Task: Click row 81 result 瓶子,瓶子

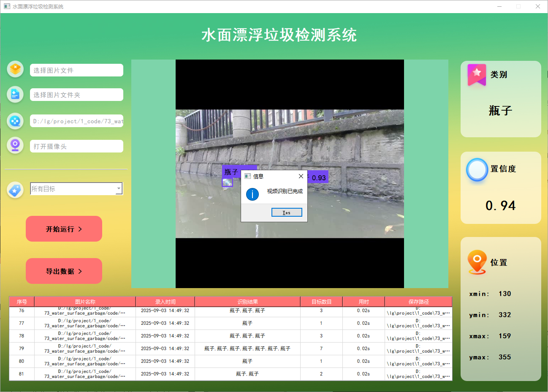Action: click(247, 374)
